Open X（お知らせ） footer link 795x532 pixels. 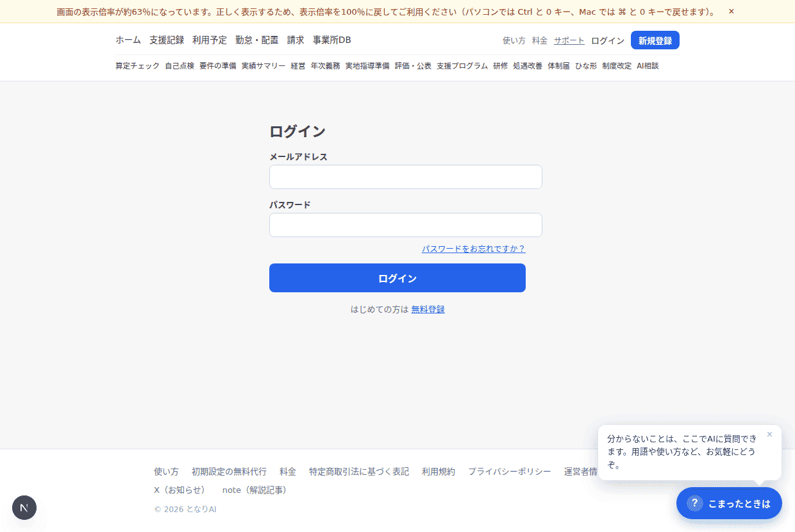pyautogui.click(x=182, y=490)
